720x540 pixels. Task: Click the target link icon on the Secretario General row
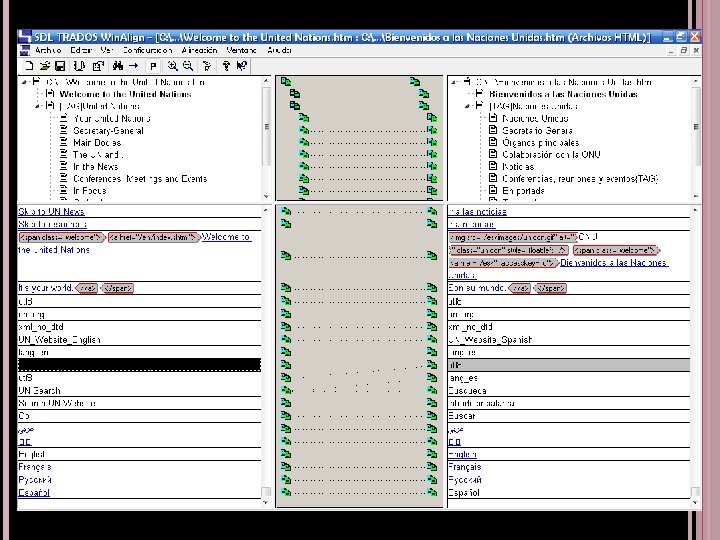(x=432, y=130)
